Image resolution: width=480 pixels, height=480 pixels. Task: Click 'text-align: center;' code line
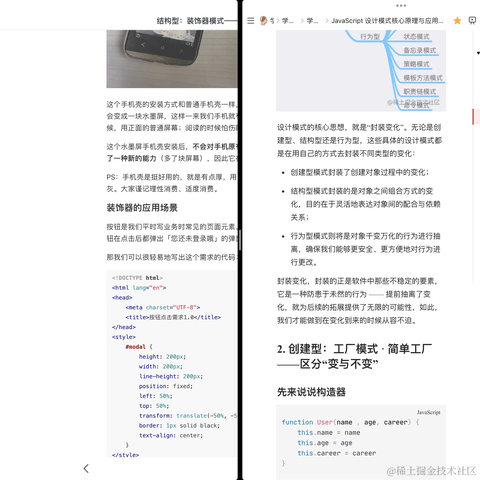[x=171, y=435]
